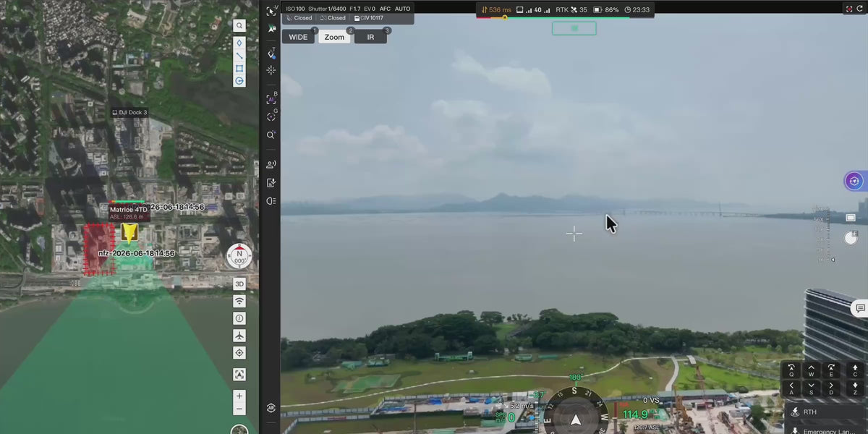The width and height of the screenshot is (868, 434).
Task: Open the purple flight assistant button
Action: pyautogui.click(x=854, y=181)
